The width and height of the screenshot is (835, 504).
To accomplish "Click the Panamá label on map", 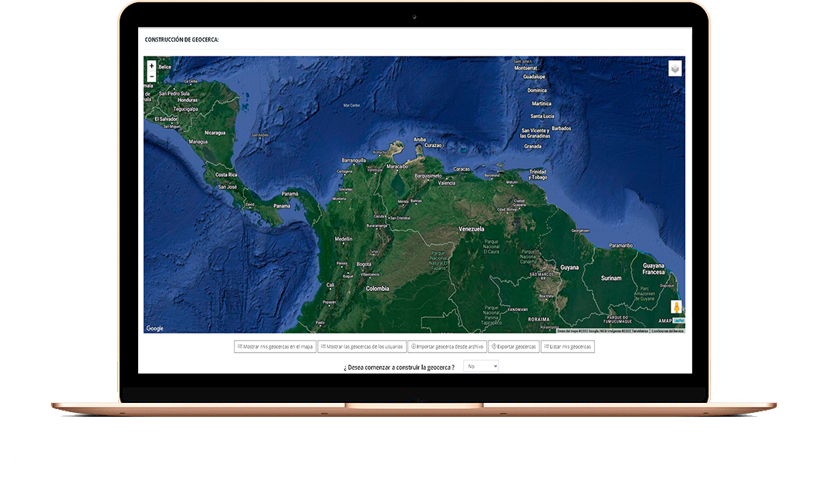I will tap(289, 194).
